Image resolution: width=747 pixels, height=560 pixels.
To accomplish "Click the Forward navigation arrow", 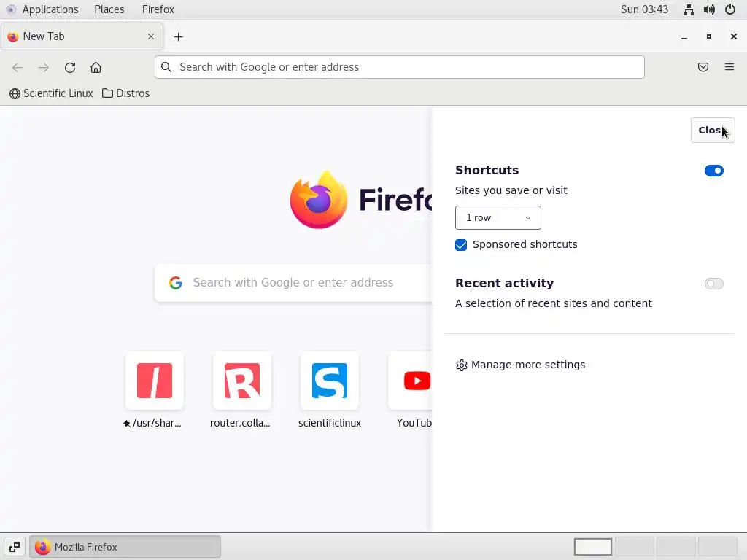I will 44,67.
